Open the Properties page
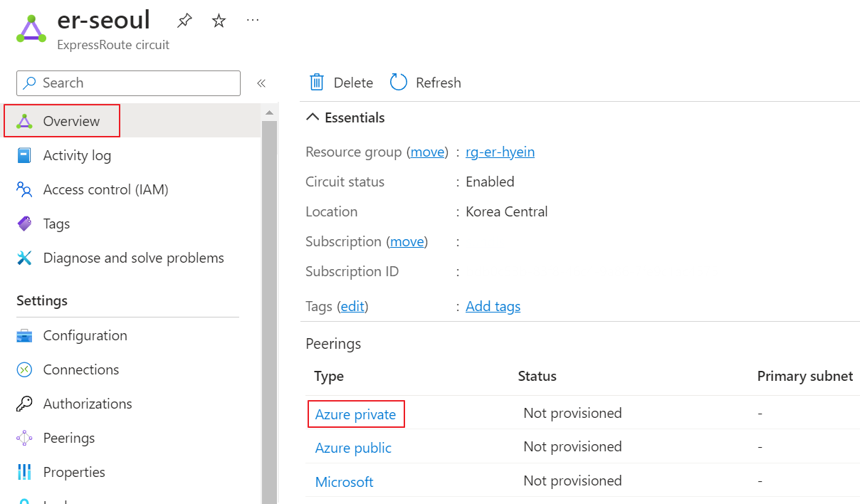The height and width of the screenshot is (504, 860). tap(74, 472)
